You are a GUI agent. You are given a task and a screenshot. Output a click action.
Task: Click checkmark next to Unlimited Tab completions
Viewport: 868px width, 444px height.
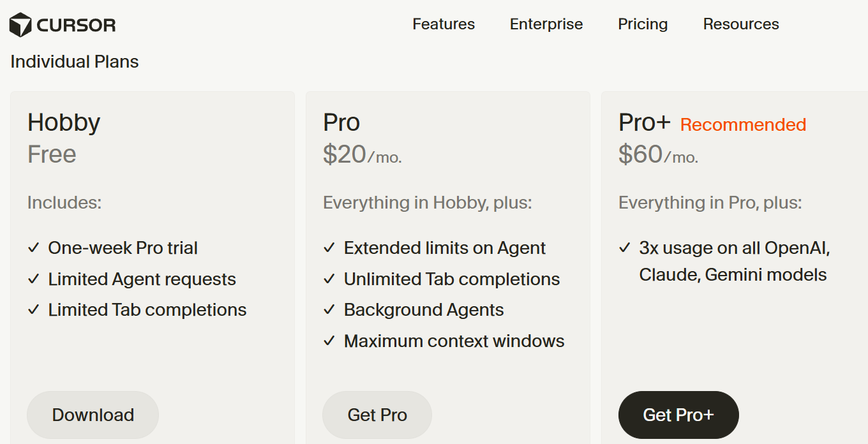[329, 279]
